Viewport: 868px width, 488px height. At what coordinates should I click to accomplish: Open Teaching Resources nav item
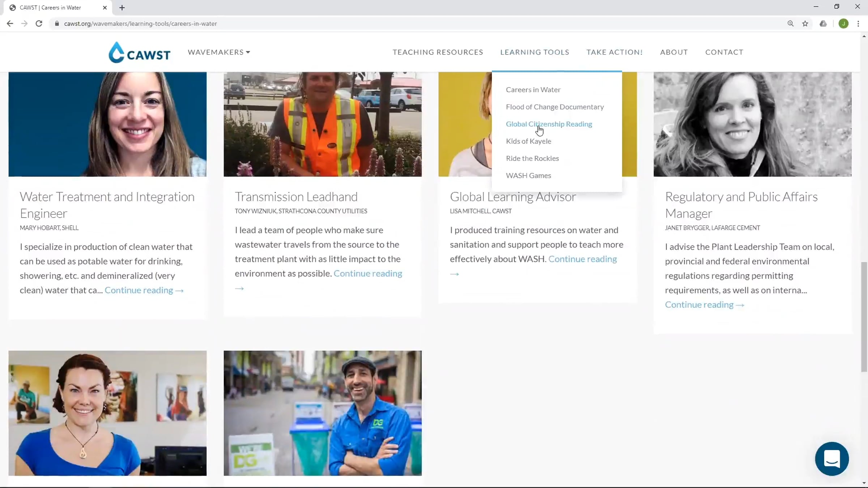438,52
